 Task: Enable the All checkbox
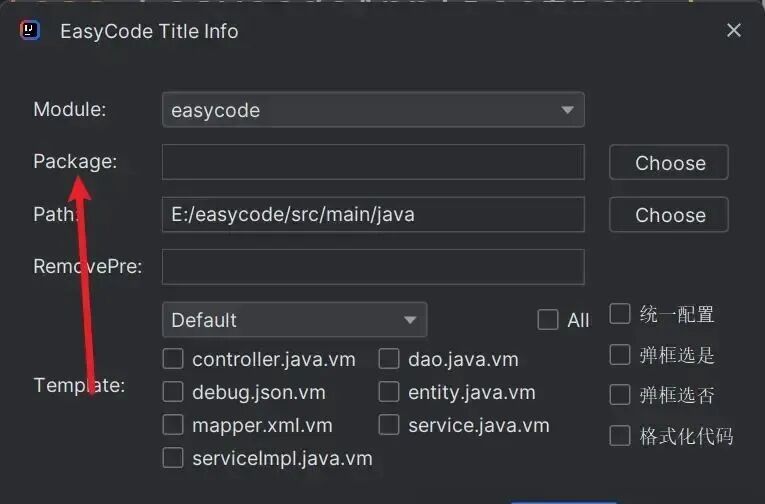click(548, 320)
